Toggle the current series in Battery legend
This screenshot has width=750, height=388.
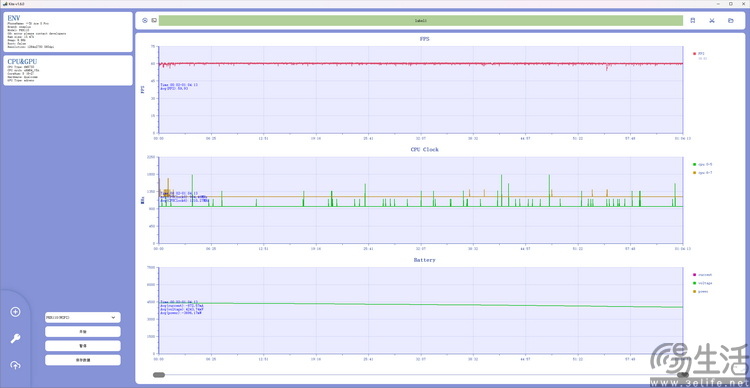pos(703,275)
